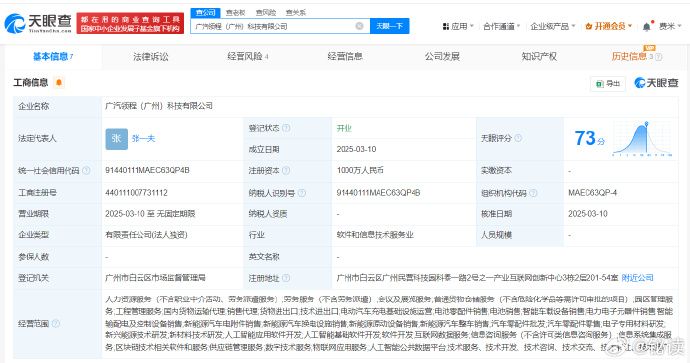Click registration authority 广州市白云区市场监督管理局

(155, 278)
